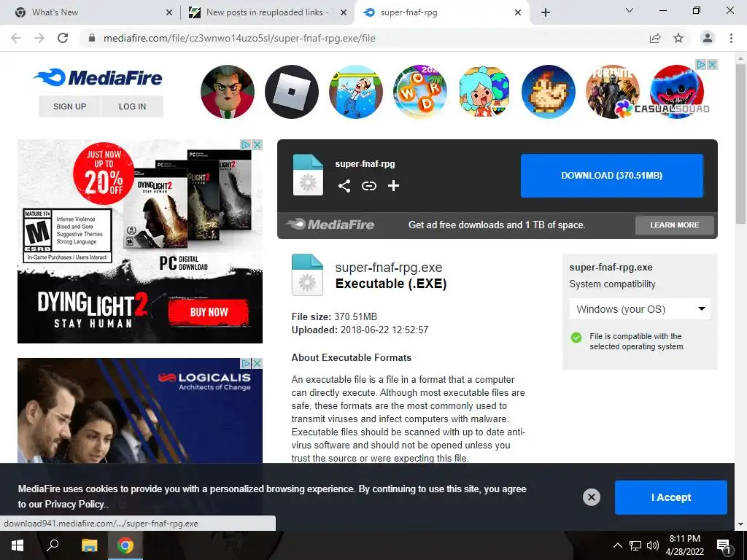Image resolution: width=747 pixels, height=560 pixels.
Task: Open a new tab with plus button
Action: [546, 12]
